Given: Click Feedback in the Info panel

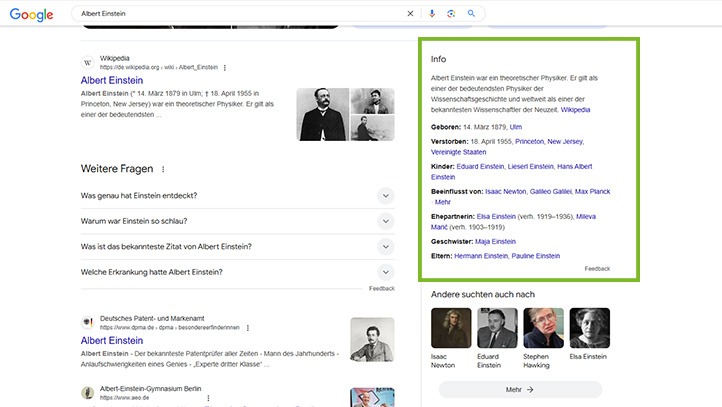Looking at the screenshot, I should 597,268.
